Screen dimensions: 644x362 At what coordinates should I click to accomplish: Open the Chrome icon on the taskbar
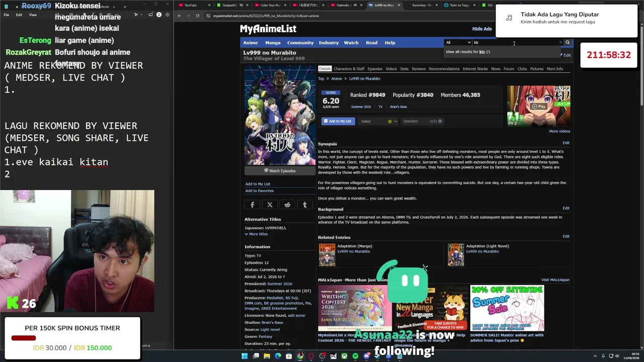[300, 356]
